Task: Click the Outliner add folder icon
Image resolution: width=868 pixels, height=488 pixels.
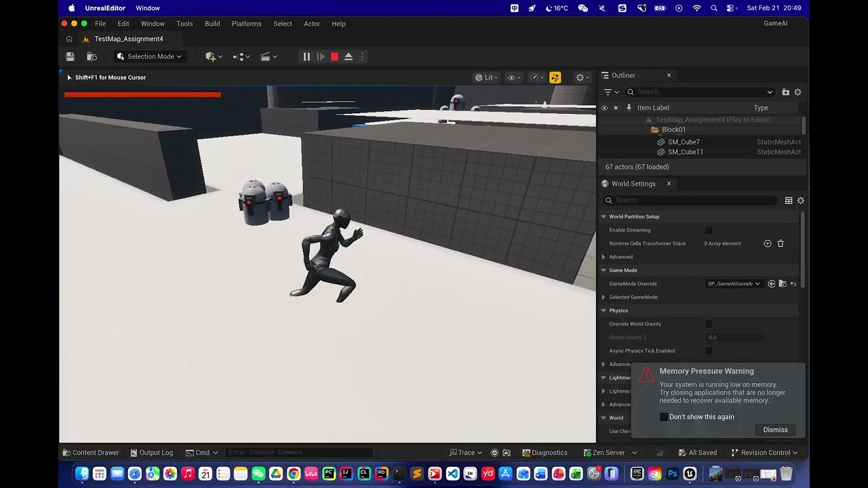Action: pyautogui.click(x=785, y=92)
